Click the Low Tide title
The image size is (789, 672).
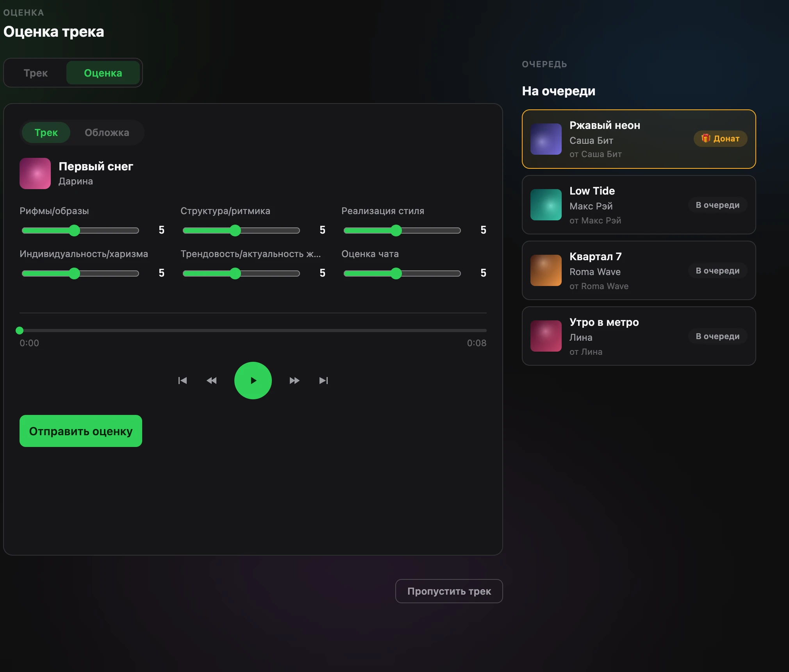click(x=592, y=191)
